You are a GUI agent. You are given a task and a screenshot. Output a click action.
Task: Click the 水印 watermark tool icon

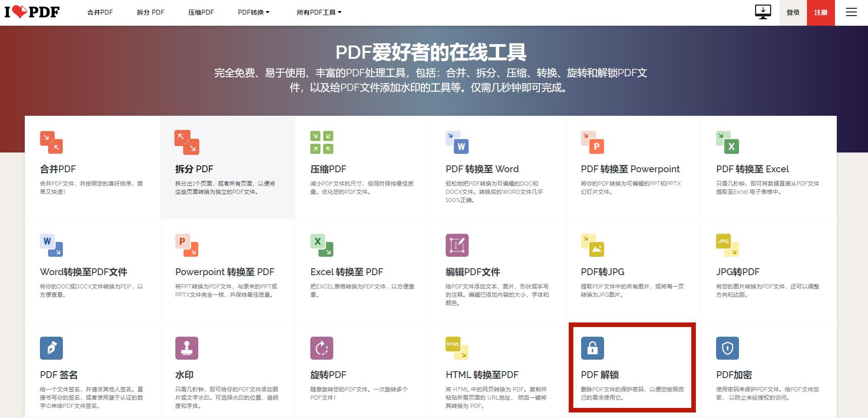186,348
